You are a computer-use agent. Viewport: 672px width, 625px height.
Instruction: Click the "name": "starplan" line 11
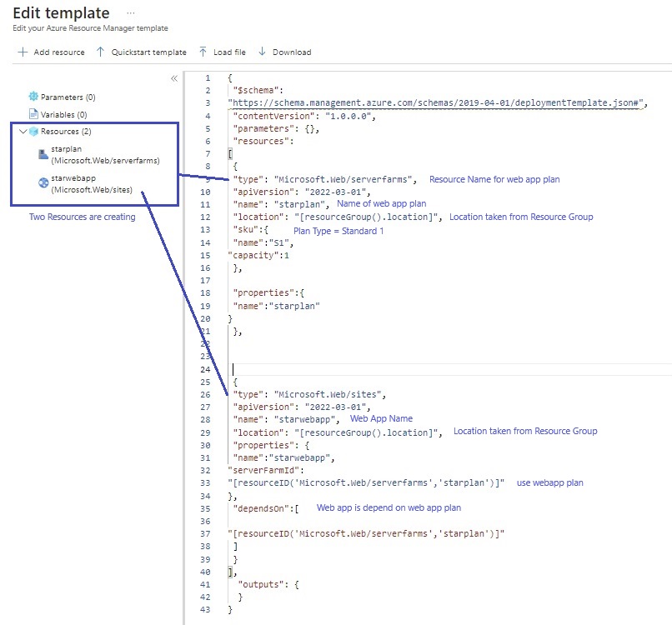pos(281,204)
